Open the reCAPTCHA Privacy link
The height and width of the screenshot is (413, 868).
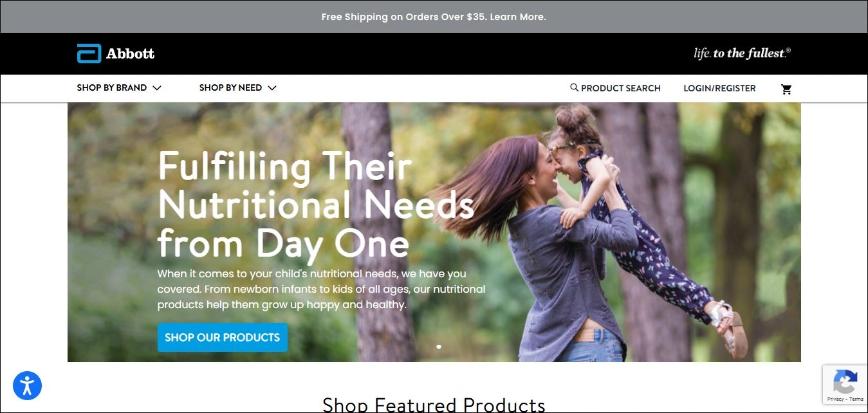(x=835, y=399)
